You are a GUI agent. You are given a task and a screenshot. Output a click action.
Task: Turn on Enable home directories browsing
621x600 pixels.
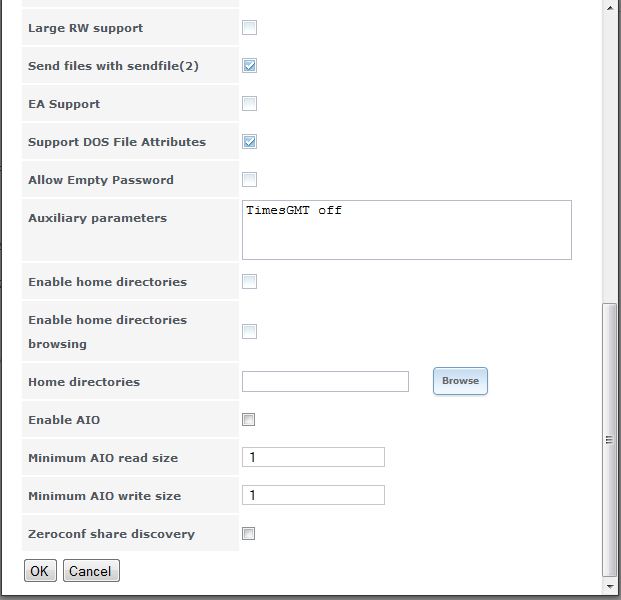(249, 332)
